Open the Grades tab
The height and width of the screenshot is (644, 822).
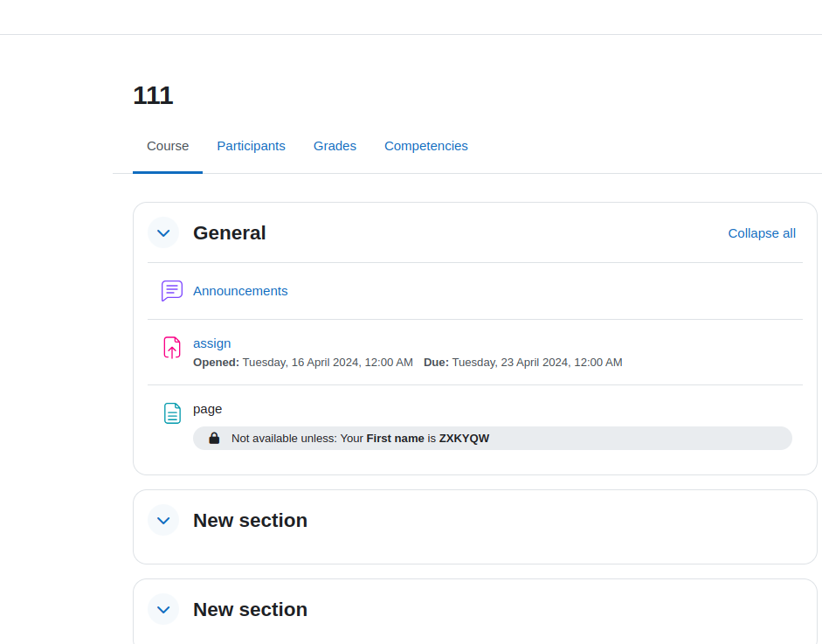pyautogui.click(x=335, y=146)
